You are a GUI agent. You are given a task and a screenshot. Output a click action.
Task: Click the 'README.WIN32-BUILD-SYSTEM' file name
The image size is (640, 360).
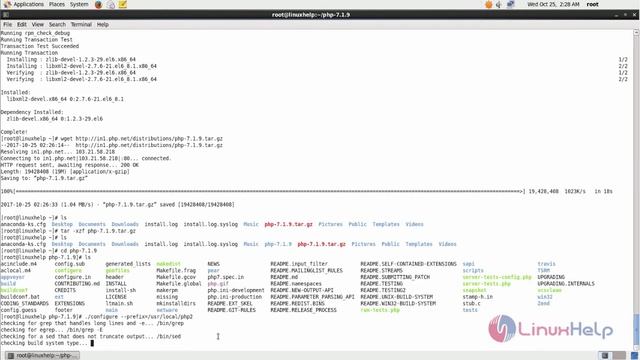tap(398, 304)
